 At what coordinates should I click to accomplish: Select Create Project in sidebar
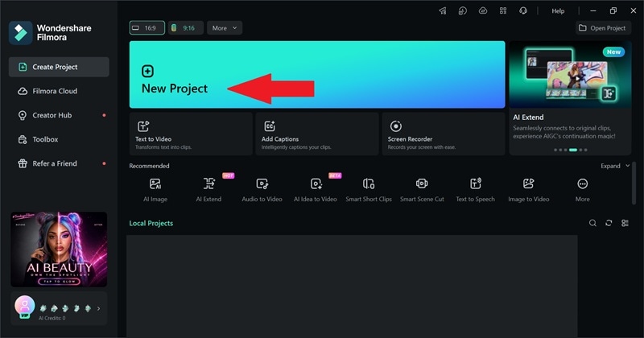59,67
